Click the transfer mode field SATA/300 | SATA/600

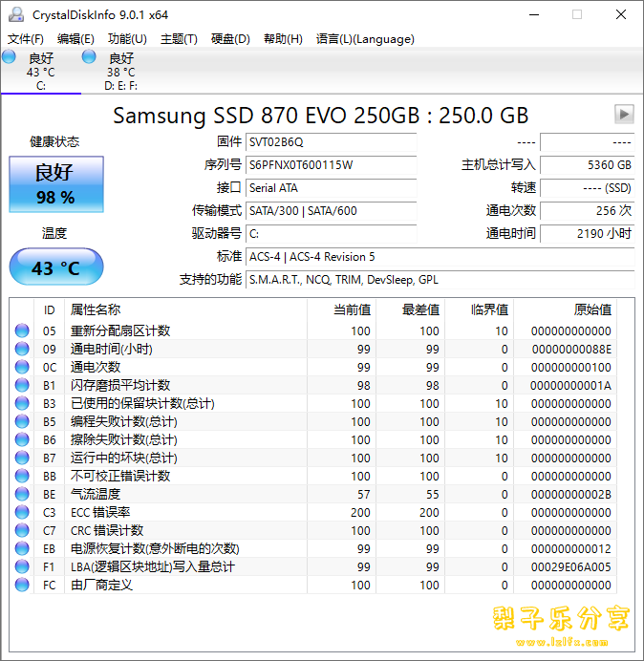332,210
